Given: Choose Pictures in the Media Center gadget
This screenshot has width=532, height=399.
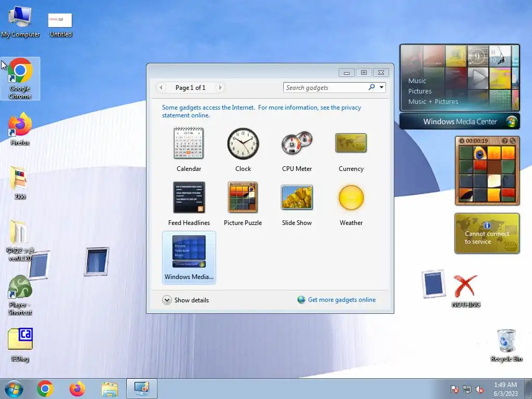Looking at the screenshot, I should 420,91.
